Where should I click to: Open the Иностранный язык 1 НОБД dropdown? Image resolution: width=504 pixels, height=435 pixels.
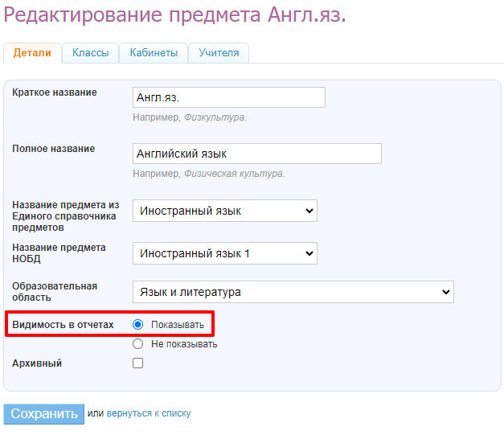click(x=224, y=253)
